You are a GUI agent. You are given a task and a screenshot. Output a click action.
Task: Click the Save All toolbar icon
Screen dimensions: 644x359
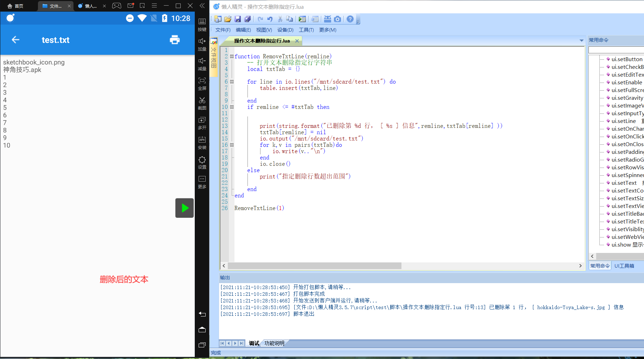coord(247,19)
